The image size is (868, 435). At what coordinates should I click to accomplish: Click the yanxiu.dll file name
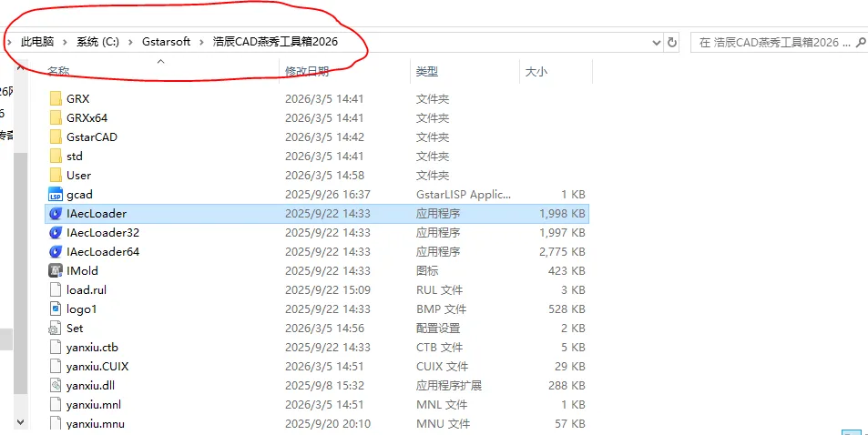pos(90,385)
